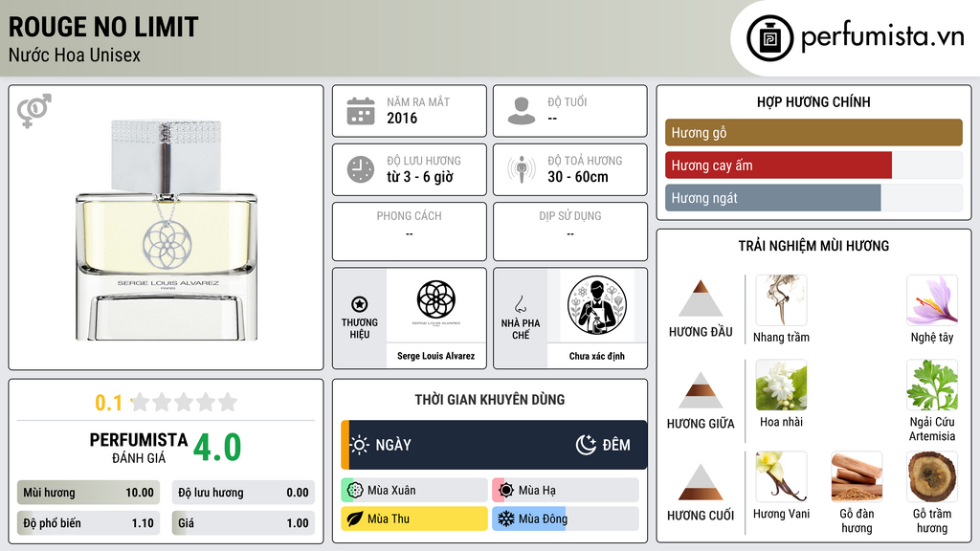Click the Hương gỗ accord bar

[813, 132]
